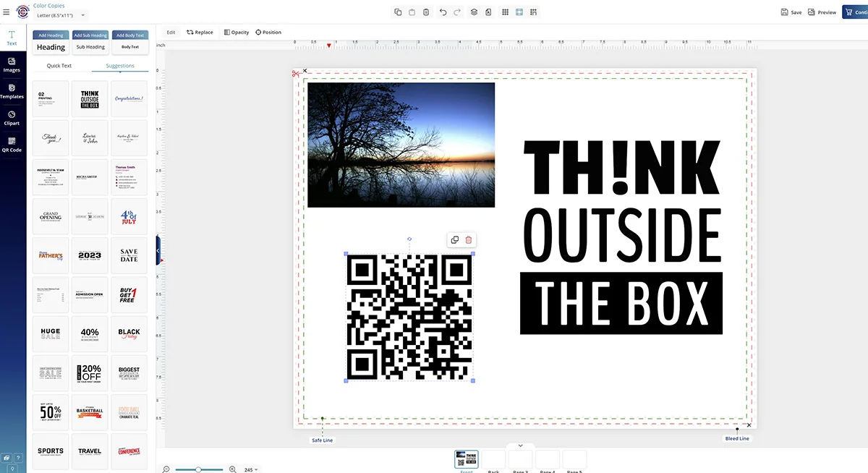
Task: Open the 245 zoom percentage dropdown
Action: click(x=251, y=469)
